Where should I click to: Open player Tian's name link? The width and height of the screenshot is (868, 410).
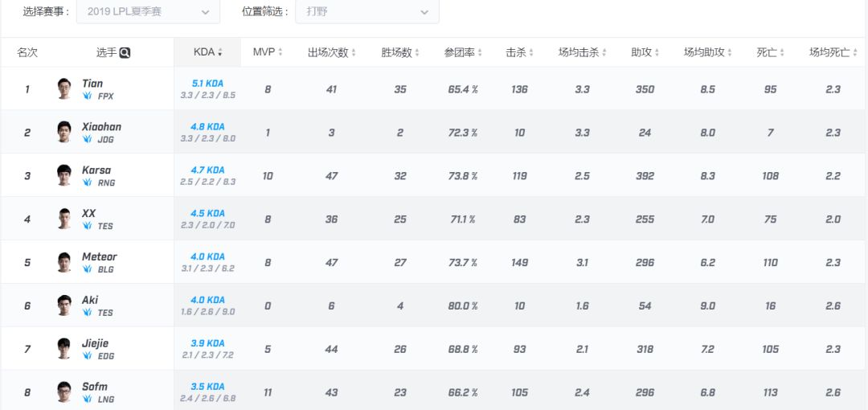point(92,83)
